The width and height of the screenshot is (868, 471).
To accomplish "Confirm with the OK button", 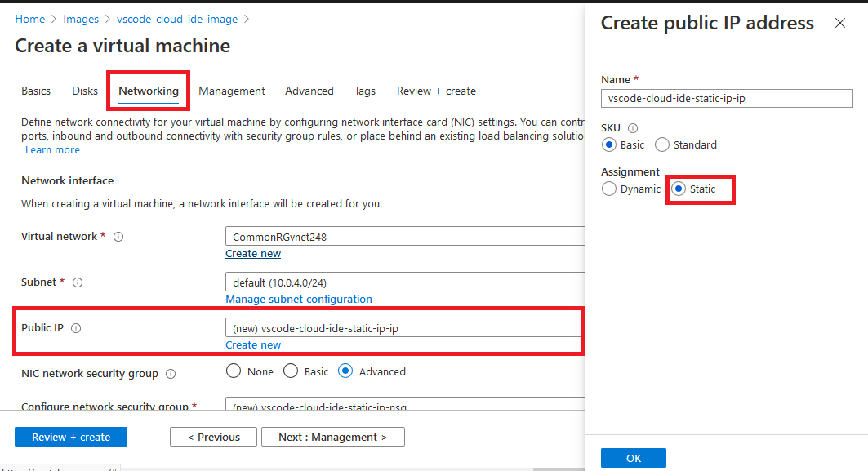I will pos(634,458).
